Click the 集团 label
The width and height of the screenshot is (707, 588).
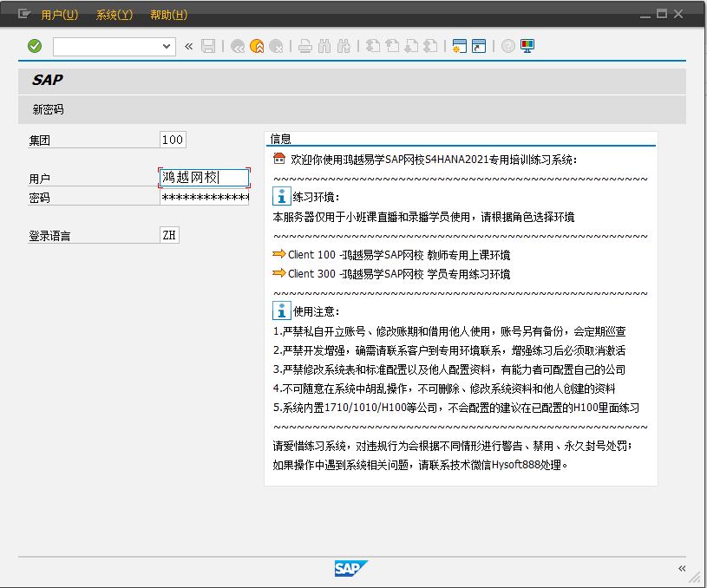point(40,140)
